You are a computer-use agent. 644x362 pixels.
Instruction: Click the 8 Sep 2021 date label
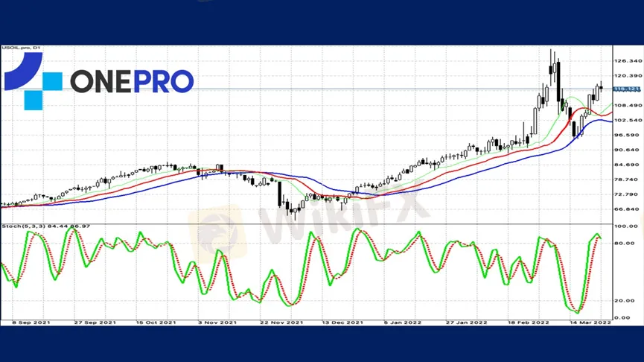pos(31,323)
